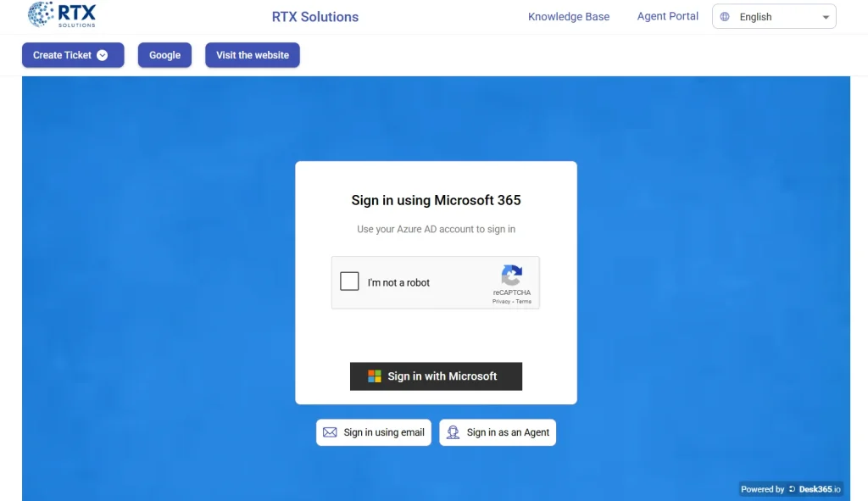
Task: Sign in with Microsoft
Action: pyautogui.click(x=436, y=376)
